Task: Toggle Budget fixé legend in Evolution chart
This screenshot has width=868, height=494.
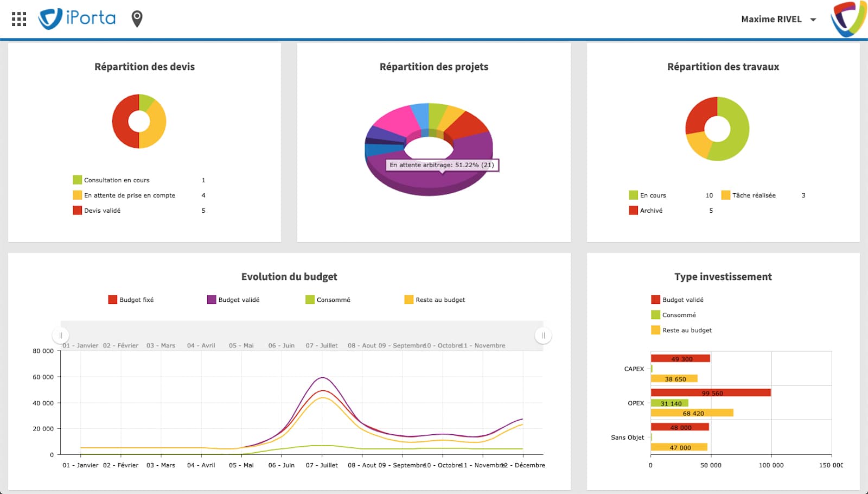Action: [131, 300]
